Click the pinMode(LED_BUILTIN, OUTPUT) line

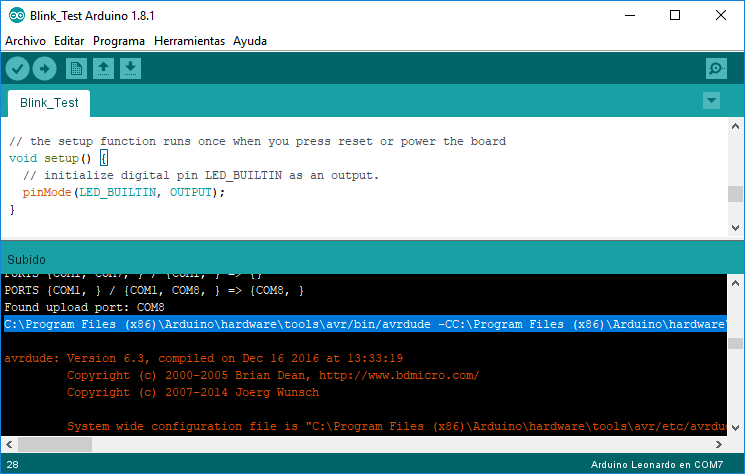tap(124, 192)
